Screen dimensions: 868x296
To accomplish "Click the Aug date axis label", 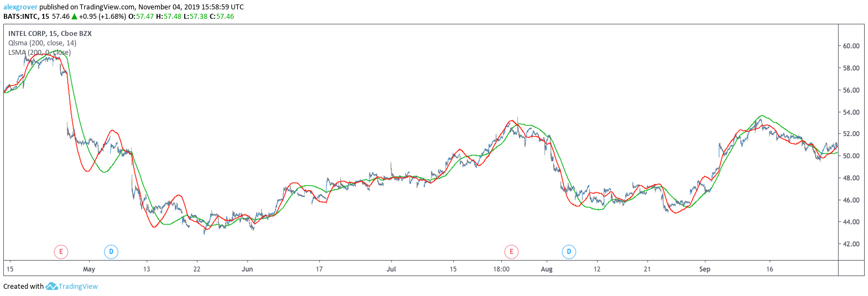I will click(547, 269).
